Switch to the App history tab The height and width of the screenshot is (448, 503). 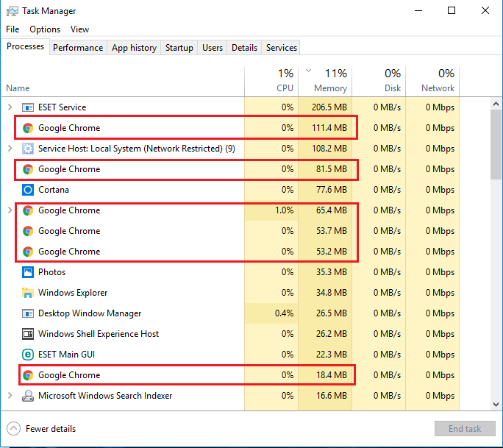134,48
